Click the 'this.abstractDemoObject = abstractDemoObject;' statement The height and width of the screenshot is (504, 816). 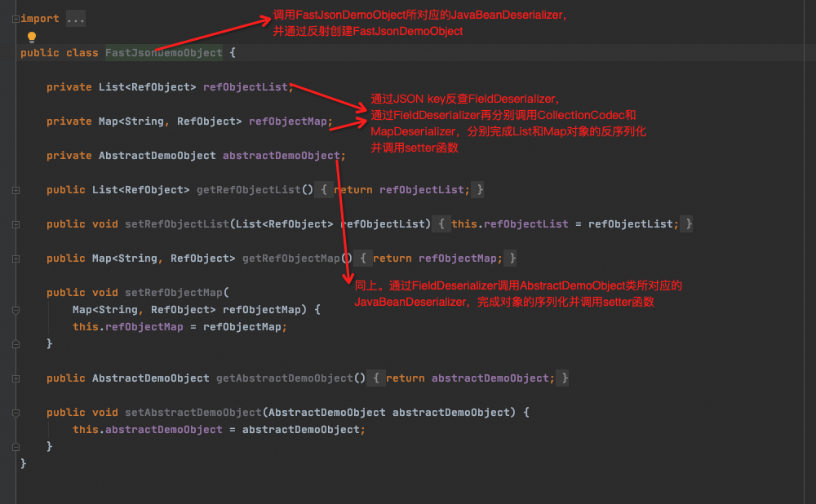tap(219, 430)
